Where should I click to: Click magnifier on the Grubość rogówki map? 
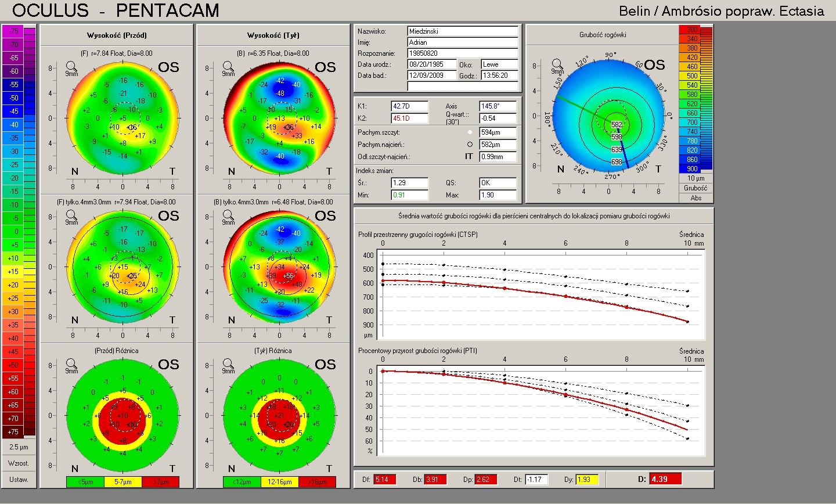557,66
